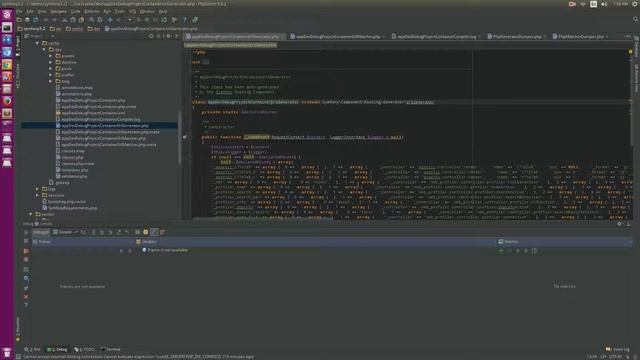Open the Refactor menu
Image resolution: width=640 pixels, height=360 pixels.
point(92,11)
